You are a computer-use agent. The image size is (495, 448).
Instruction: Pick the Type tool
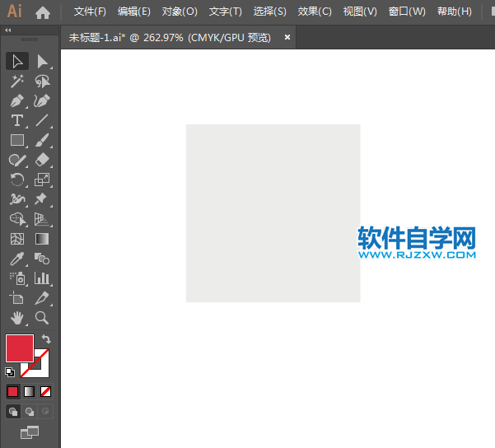click(17, 120)
